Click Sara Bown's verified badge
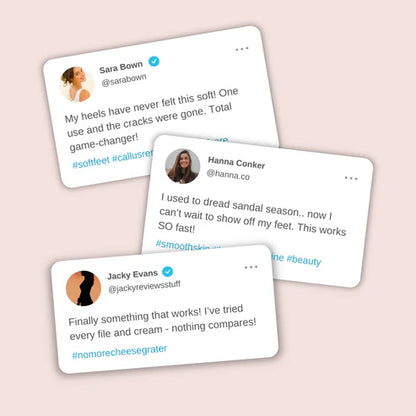Screen dimensions: 416x416 [x=154, y=61]
